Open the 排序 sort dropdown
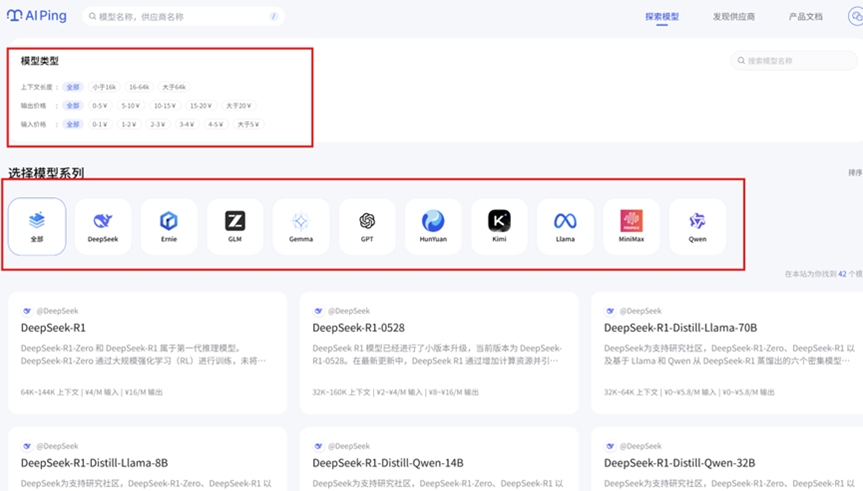This screenshot has width=863, height=491. pos(855,173)
